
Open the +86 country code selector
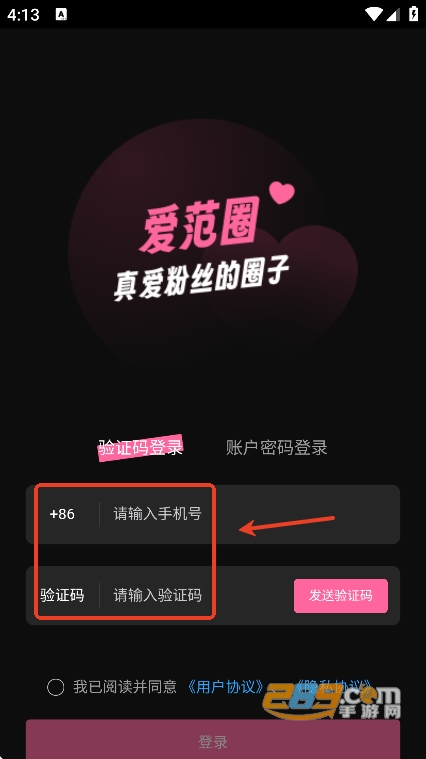point(62,514)
